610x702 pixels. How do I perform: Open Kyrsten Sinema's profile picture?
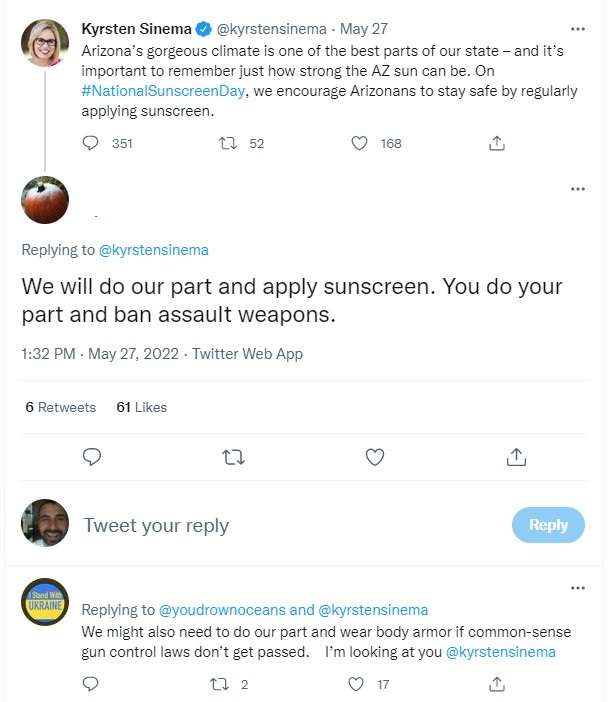(x=45, y=42)
